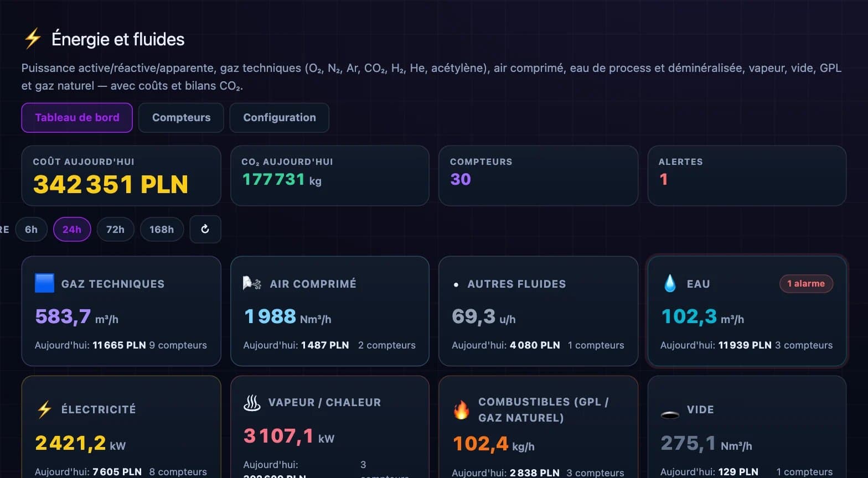
Task: Click the Eau card title
Action: [x=698, y=284]
